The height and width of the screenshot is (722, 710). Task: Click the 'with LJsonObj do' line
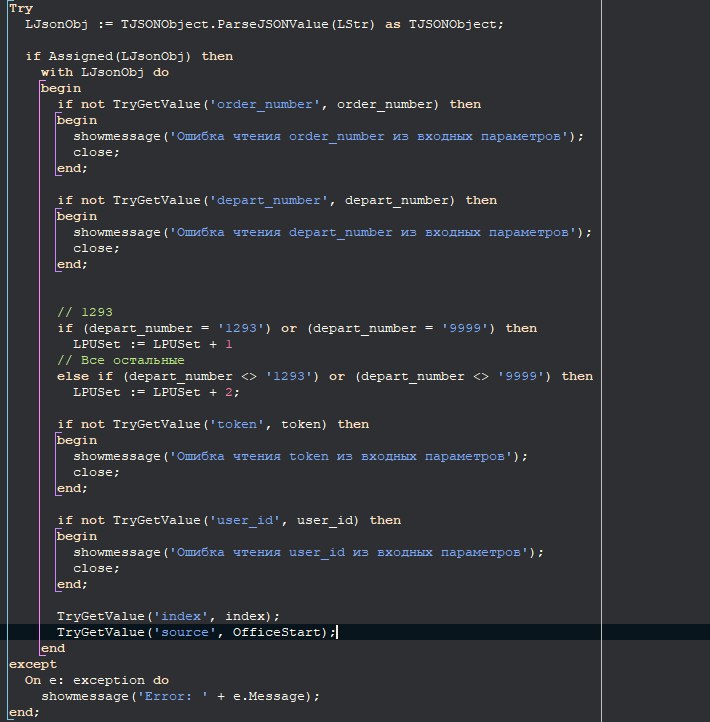click(x=105, y=72)
